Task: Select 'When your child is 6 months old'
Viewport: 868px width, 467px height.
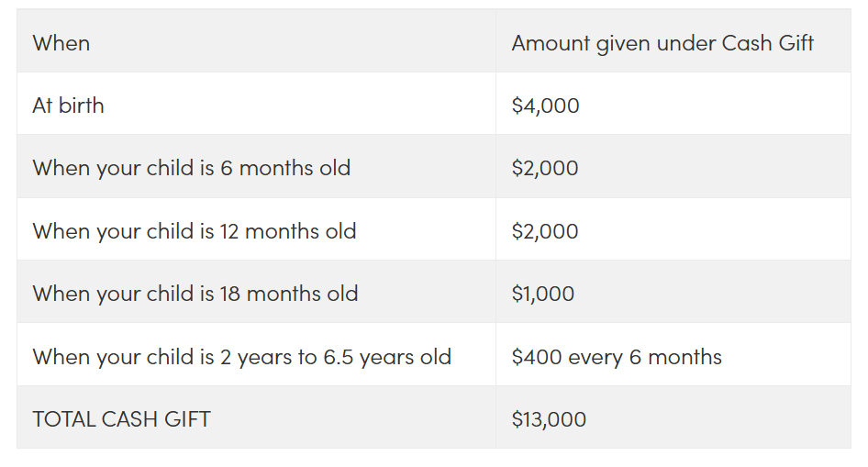Action: click(x=192, y=168)
